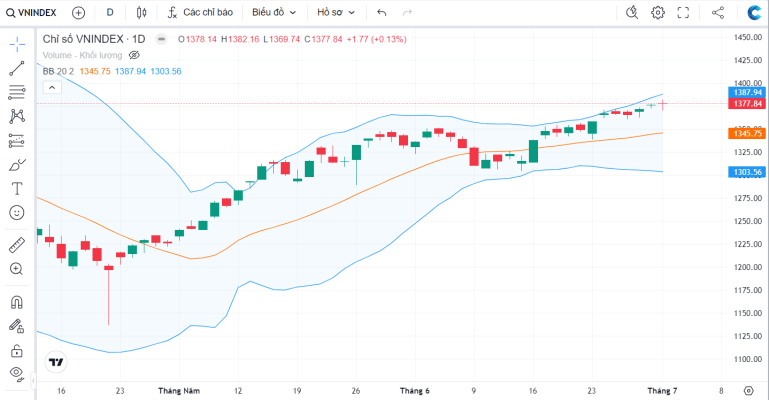The width and height of the screenshot is (769, 400).
Task: Click the red 1377.84 price label
Action: point(747,103)
